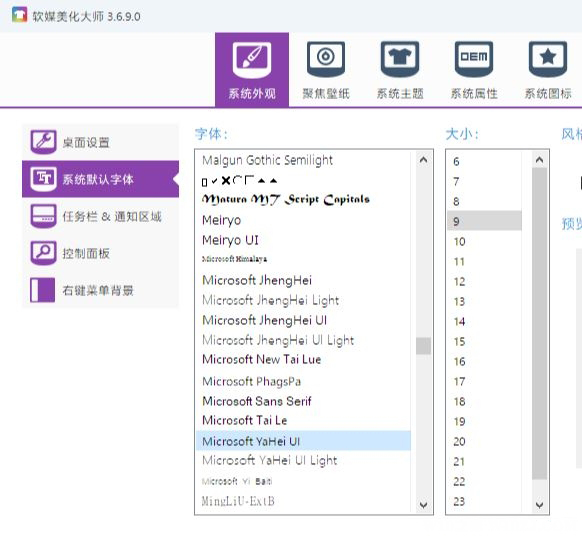Screen dimensions: 582x536
Task: Click the 右键菜单背景 icon
Action: (x=42, y=290)
